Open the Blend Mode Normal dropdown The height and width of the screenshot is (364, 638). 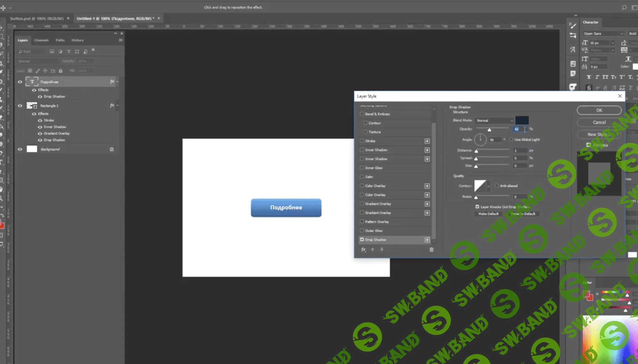coord(494,121)
